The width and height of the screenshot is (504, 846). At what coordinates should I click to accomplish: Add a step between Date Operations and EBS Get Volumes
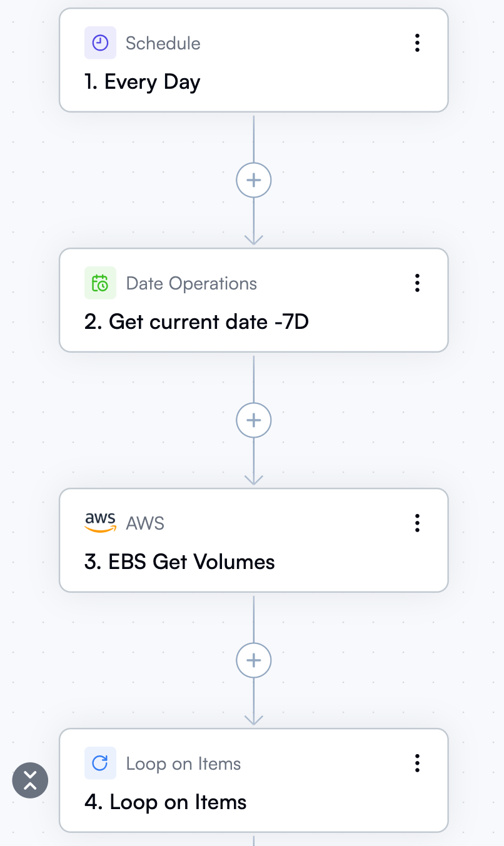[x=253, y=420]
